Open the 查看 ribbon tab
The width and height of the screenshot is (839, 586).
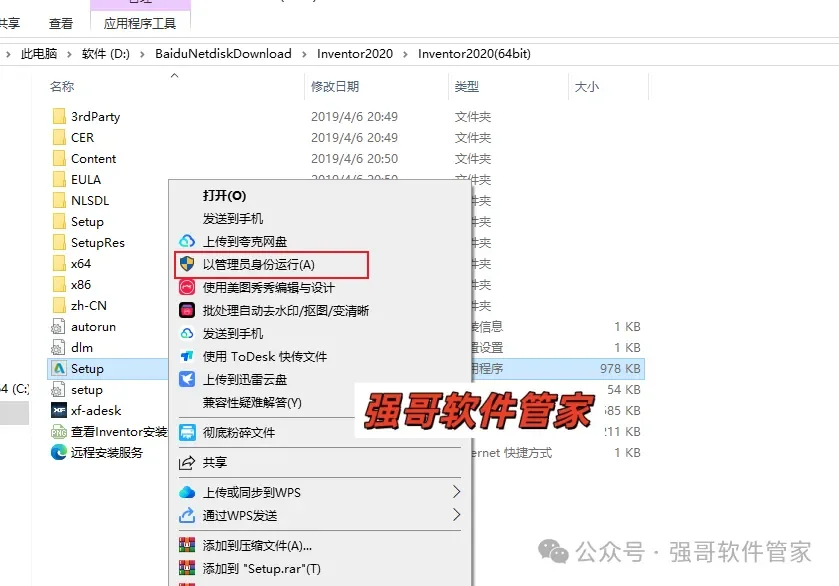(x=60, y=24)
